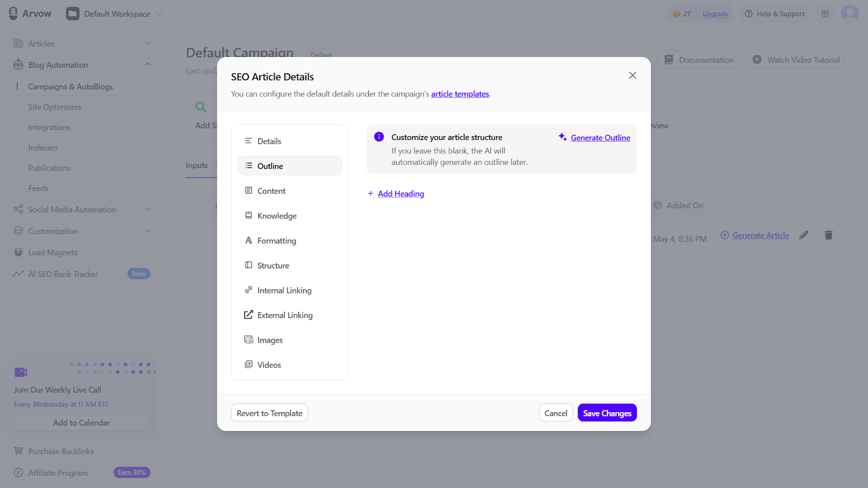Screen dimensions: 868x488
Task: Dismiss the SEO Article Details dialog
Action: [632, 75]
